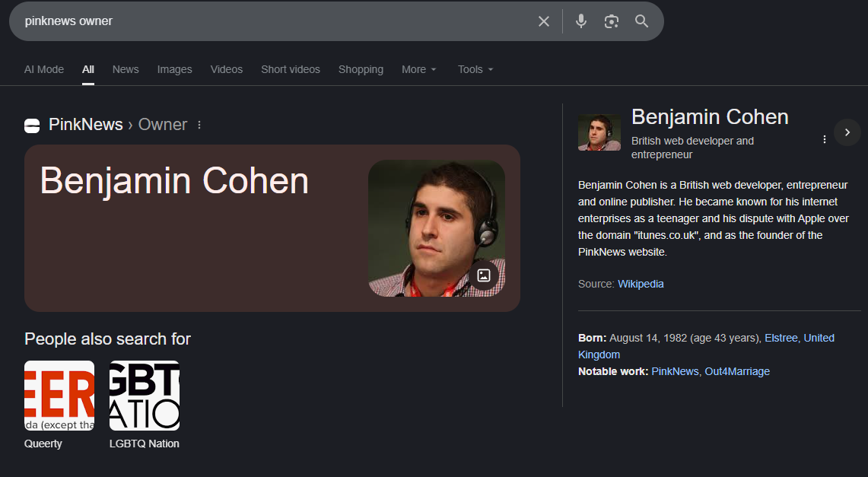868x477 pixels.
Task: Open three-dot menu next to Owner heading
Action: point(199,125)
